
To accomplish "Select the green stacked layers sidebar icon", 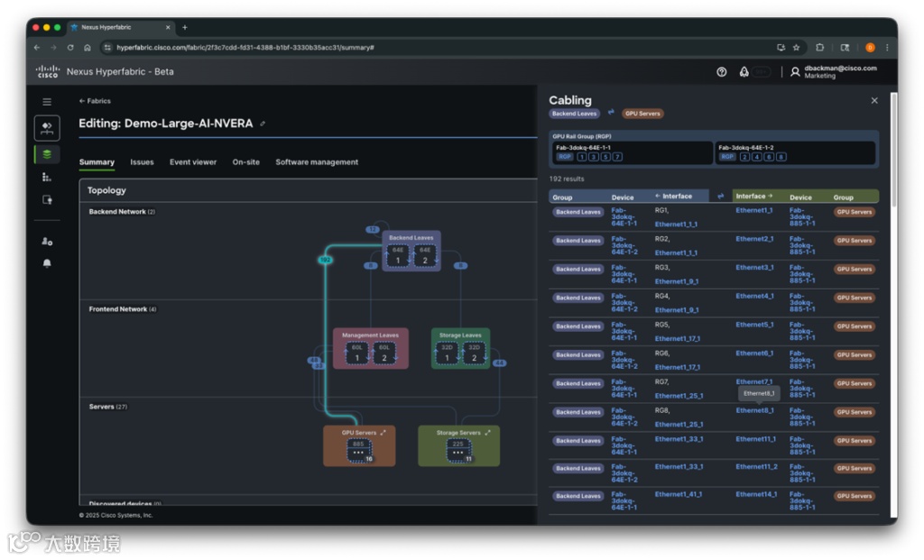I will [x=47, y=154].
